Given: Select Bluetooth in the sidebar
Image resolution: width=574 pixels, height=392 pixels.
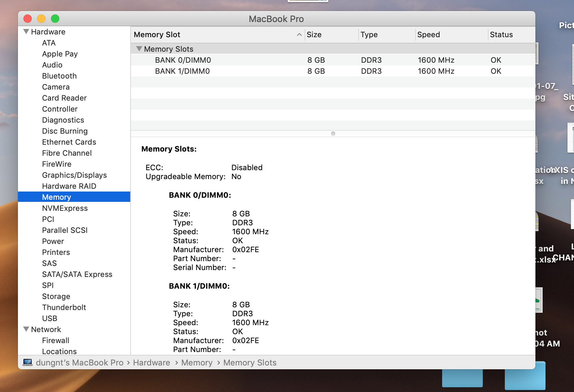Looking at the screenshot, I should pyautogui.click(x=59, y=76).
